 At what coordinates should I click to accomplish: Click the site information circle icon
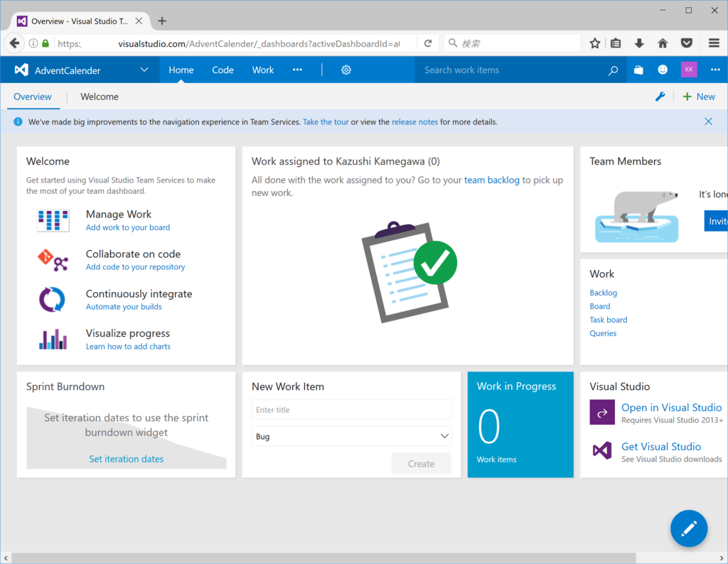pyautogui.click(x=33, y=43)
